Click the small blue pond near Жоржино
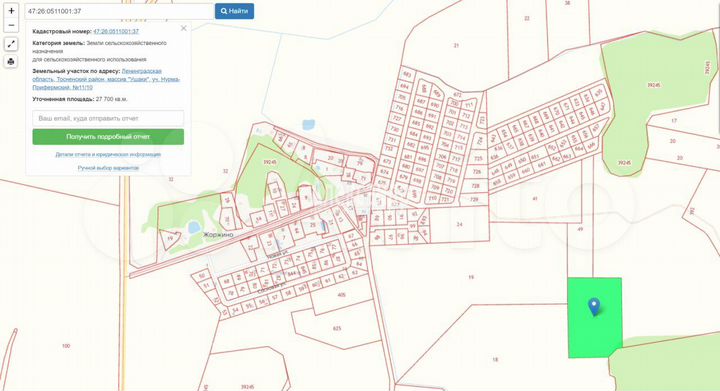This screenshot has height=391, width=720. (194, 227)
